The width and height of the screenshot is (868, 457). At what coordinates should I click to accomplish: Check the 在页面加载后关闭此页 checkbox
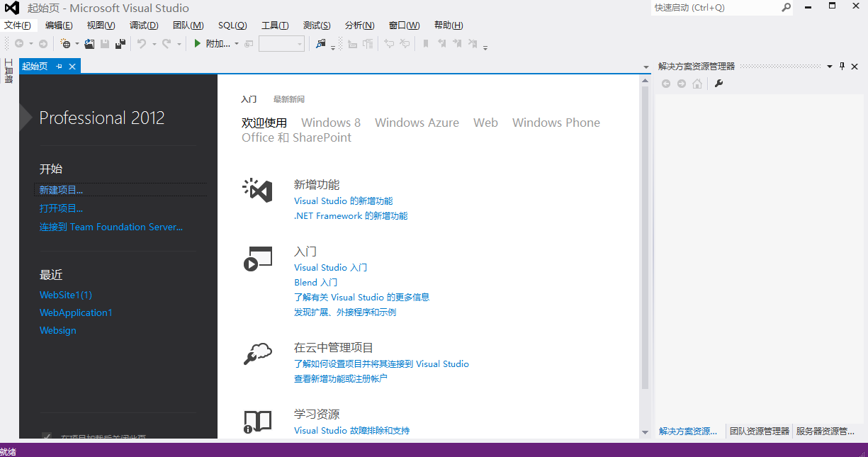coord(46,437)
